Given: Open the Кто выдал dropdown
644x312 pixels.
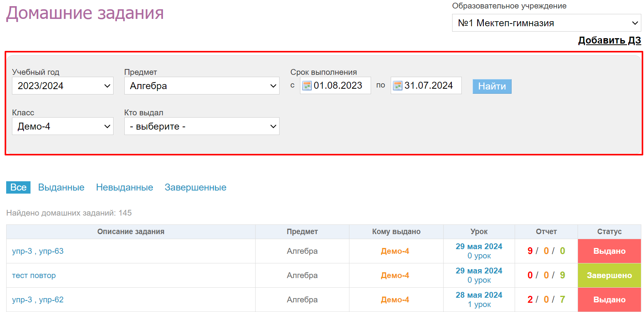Looking at the screenshot, I should coord(202,126).
